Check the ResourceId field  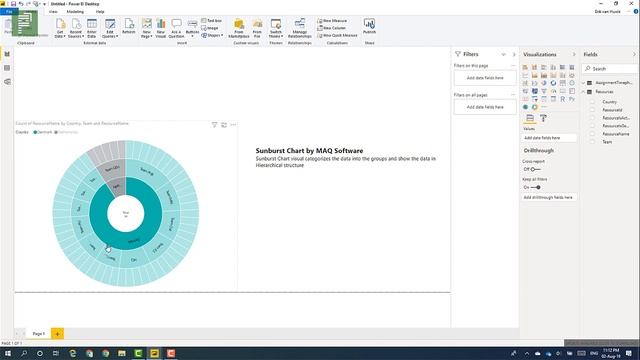[x=592, y=110]
